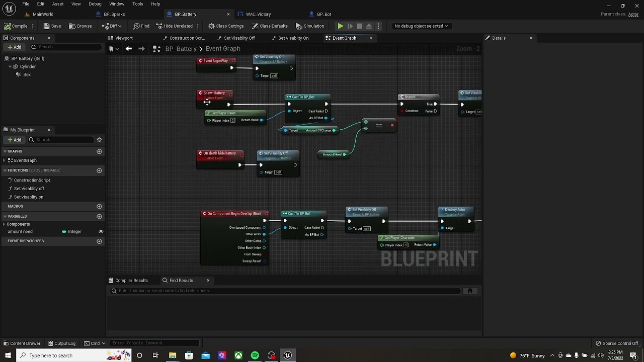Open the debug object selection dropdown
Screen dimensions: 644x362
(x=421, y=26)
